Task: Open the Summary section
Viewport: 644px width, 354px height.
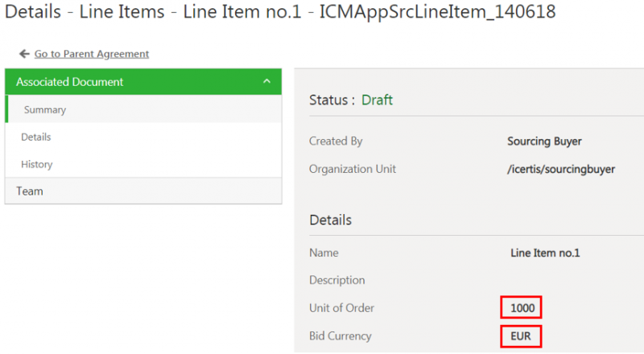Action: tap(45, 109)
